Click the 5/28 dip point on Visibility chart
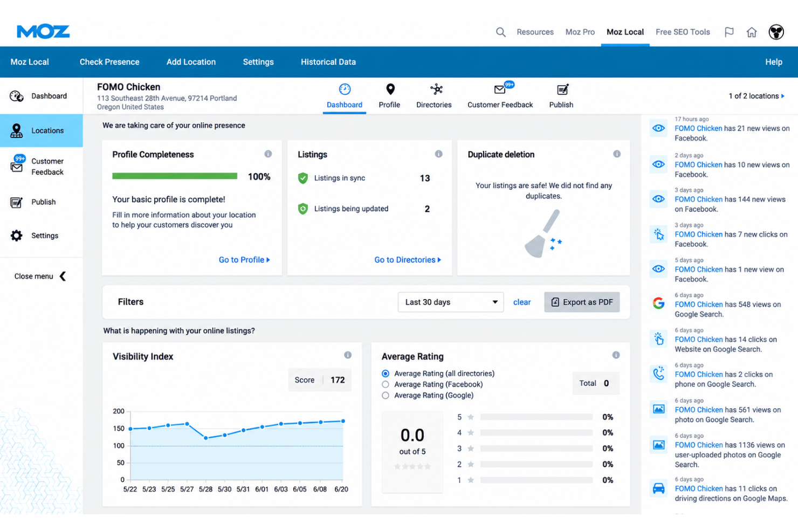 (206, 438)
